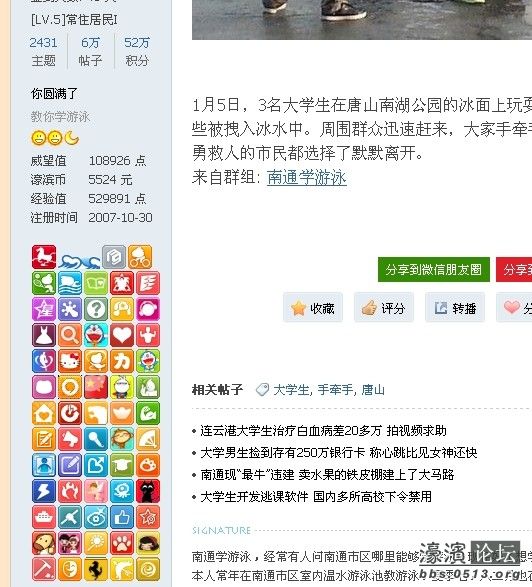The height and width of the screenshot is (587, 532).
Task: Click the white question mark medal
Action: pyautogui.click(x=96, y=309)
